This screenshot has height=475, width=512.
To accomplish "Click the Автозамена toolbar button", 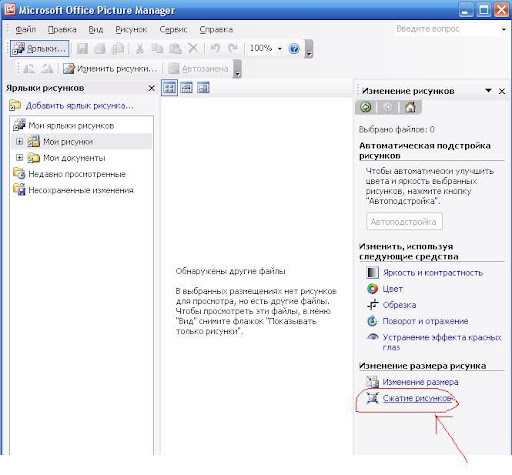I will pos(198,69).
